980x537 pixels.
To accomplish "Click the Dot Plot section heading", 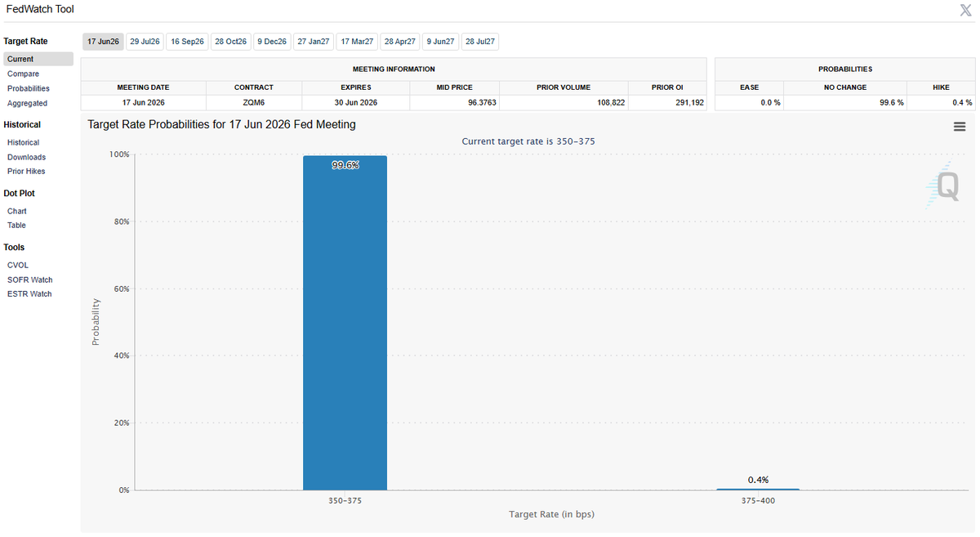I will (x=20, y=193).
